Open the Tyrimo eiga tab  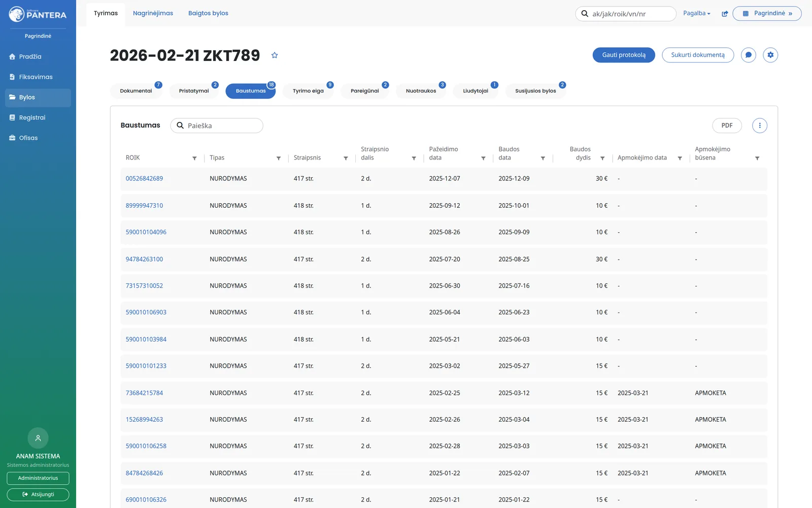[308, 91]
